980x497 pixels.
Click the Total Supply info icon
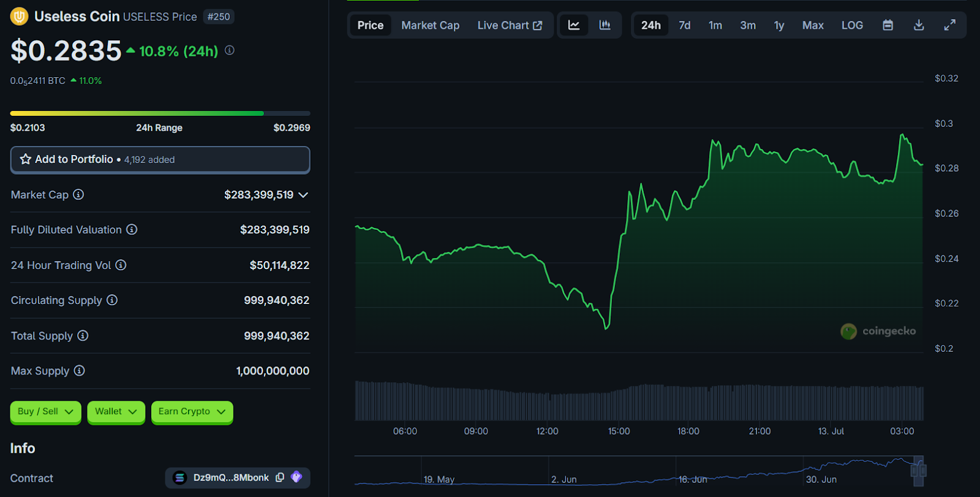(83, 335)
